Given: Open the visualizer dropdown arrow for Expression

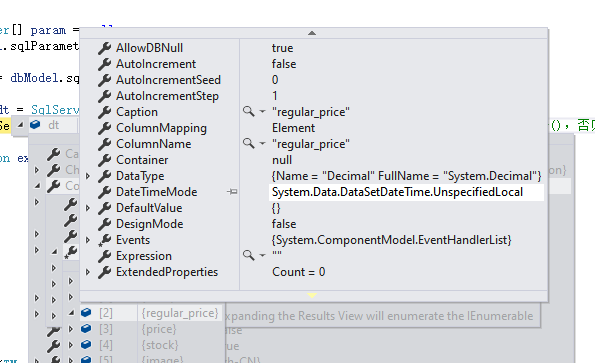Looking at the screenshot, I should [262, 256].
